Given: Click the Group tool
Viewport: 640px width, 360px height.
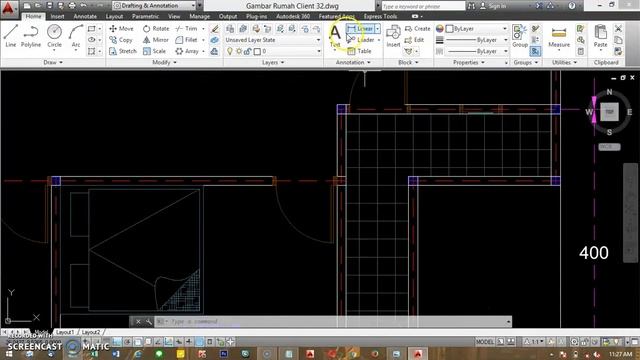Looking at the screenshot, I should coord(520,36).
